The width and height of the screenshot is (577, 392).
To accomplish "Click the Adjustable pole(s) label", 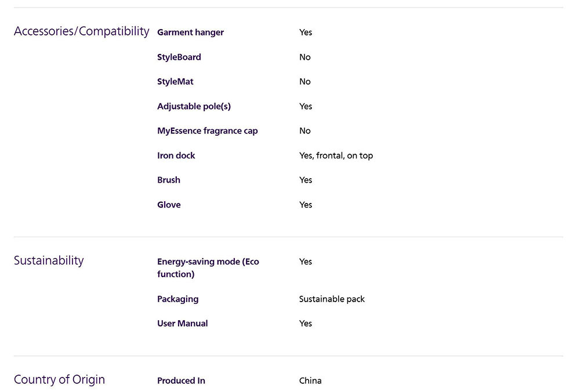I will [x=194, y=106].
